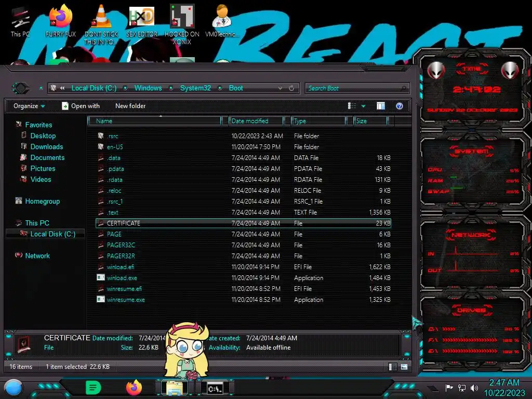The width and height of the screenshot is (532, 399).
Task: Open the HOOKED ON XONIX desktop shortcut
Action: coord(182,25)
